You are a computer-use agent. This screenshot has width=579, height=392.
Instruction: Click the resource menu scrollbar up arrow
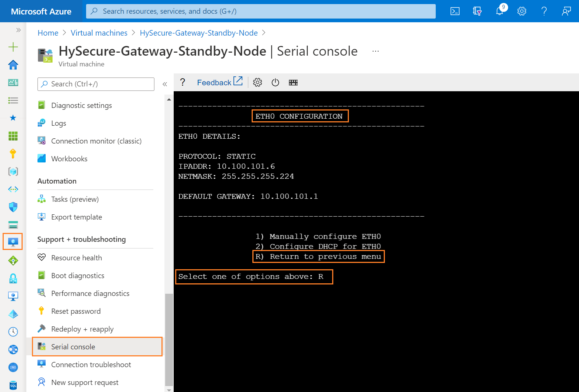point(169,99)
